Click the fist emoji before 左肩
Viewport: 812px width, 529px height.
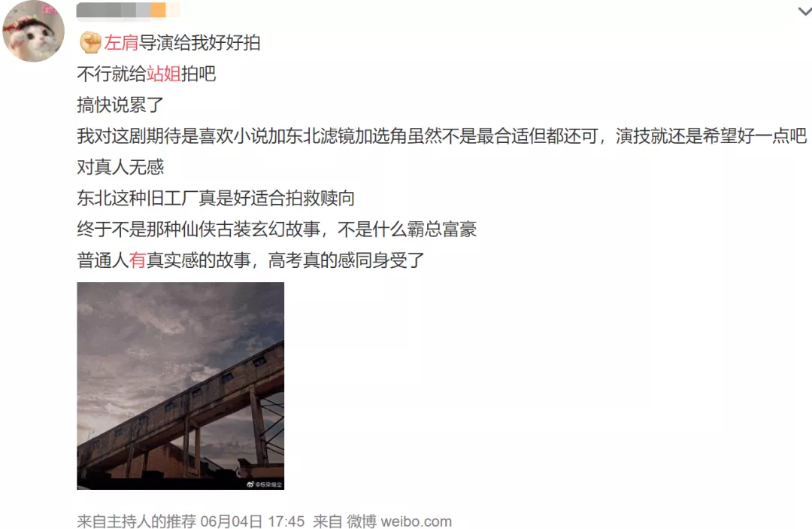pyautogui.click(x=90, y=42)
